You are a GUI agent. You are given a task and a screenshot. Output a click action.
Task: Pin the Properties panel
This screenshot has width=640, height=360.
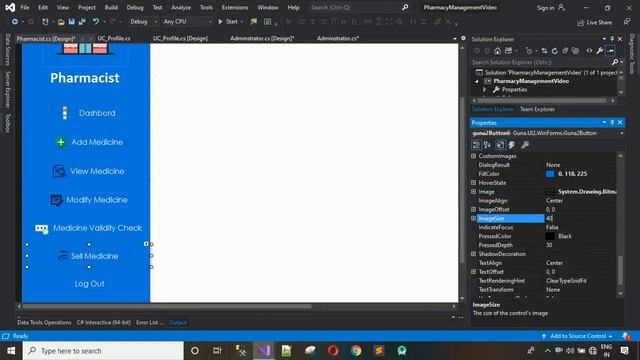[x=612, y=122]
